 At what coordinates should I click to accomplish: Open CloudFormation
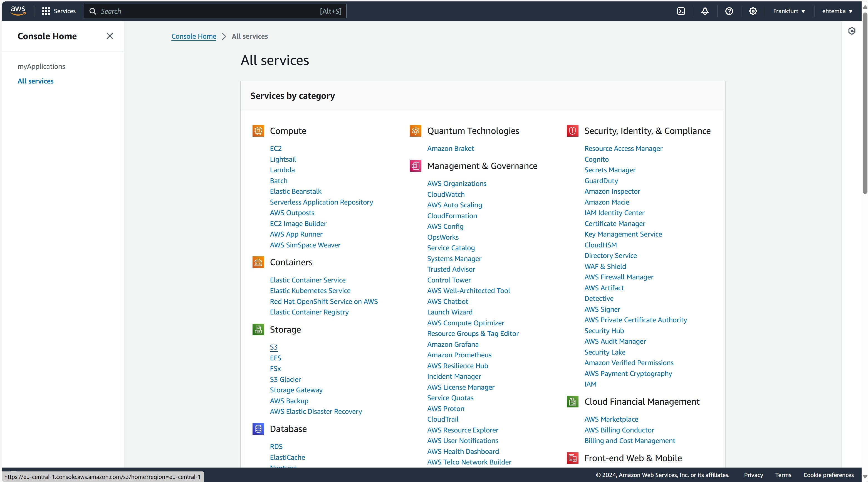tap(452, 216)
